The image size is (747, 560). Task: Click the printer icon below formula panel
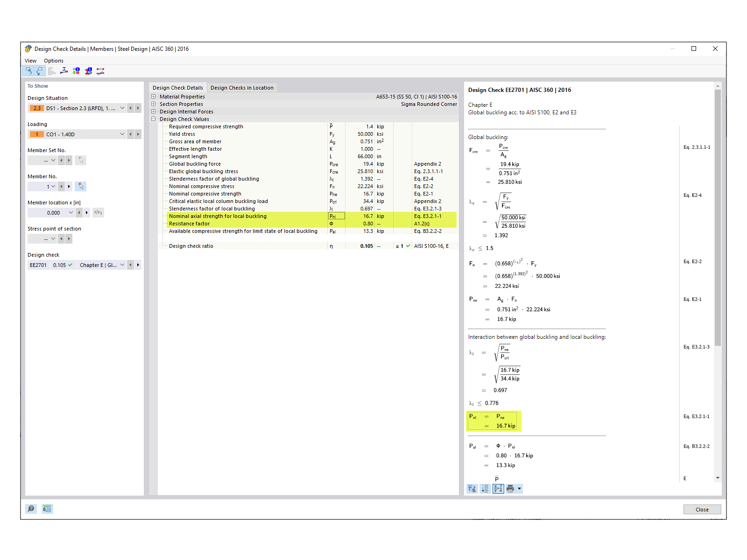[510, 489]
